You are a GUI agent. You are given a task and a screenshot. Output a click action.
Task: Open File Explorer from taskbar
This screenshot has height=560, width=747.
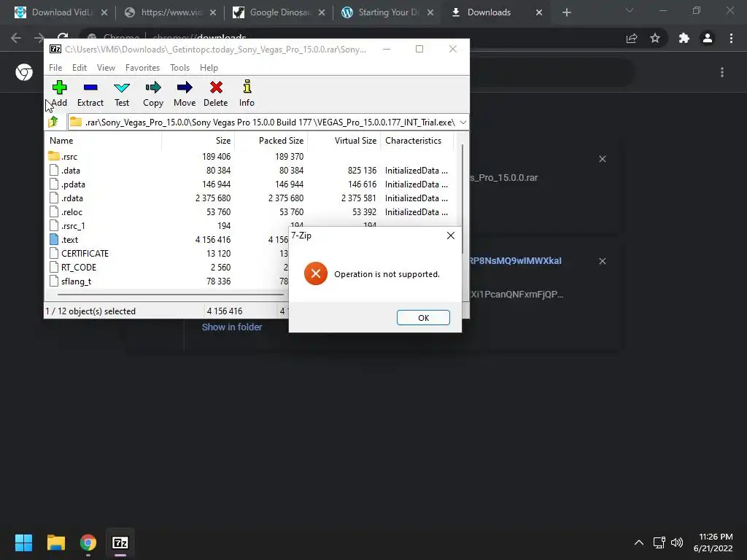click(x=55, y=542)
